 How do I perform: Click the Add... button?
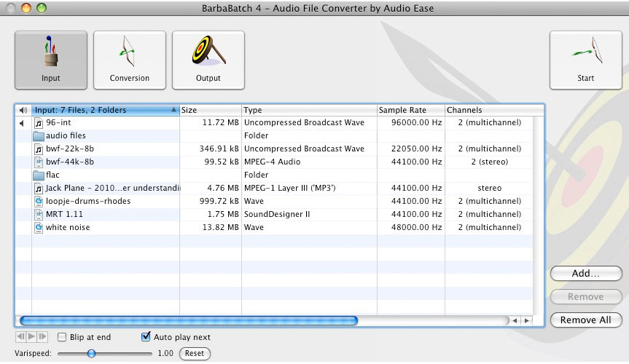coord(585,274)
